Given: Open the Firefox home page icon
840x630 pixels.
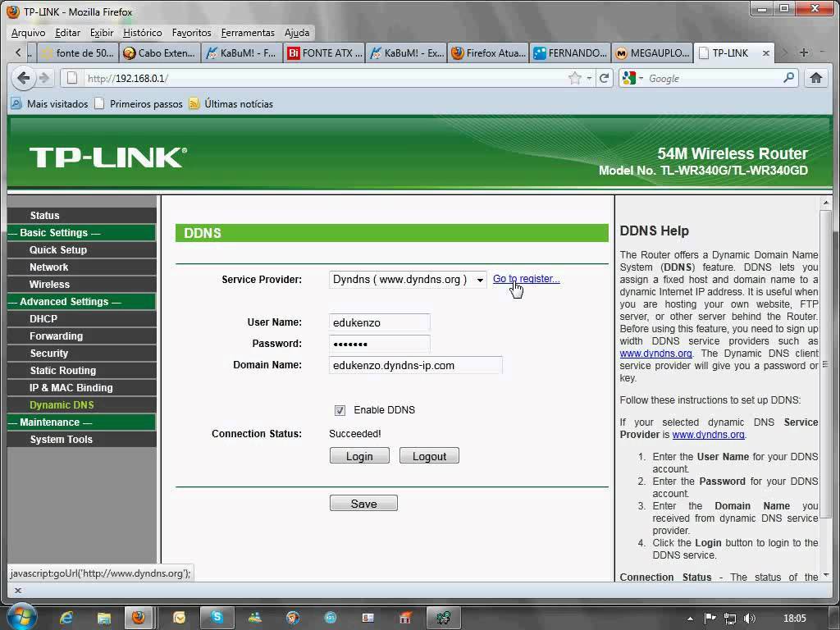Looking at the screenshot, I should (816, 78).
